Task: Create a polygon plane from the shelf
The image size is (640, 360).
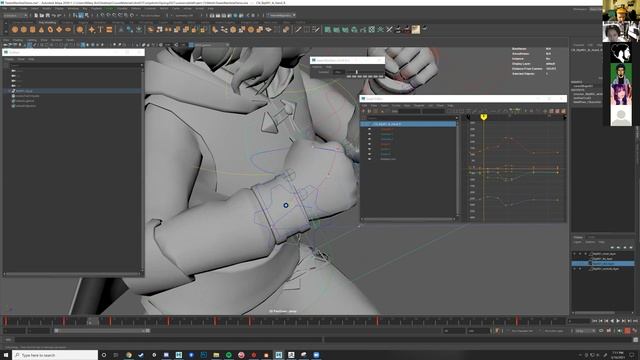Action: (59, 29)
